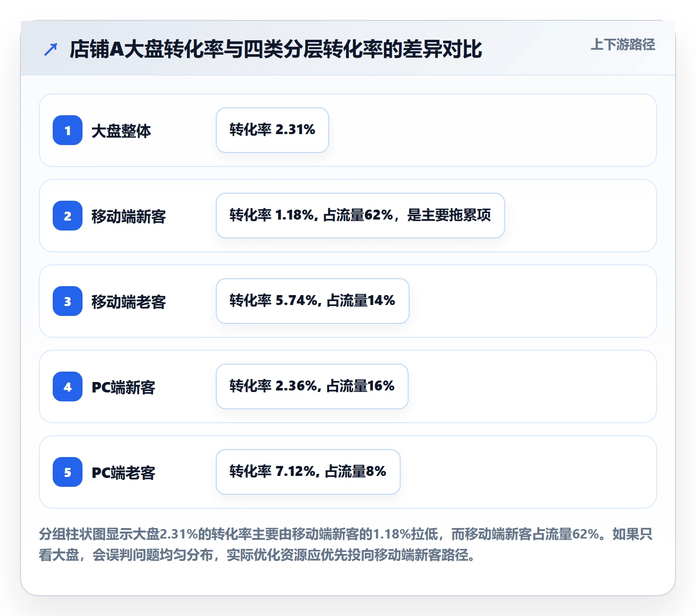Click the 转化率 1.18%, 占流量62% value box
The width and height of the screenshot is (696, 616).
(x=360, y=216)
